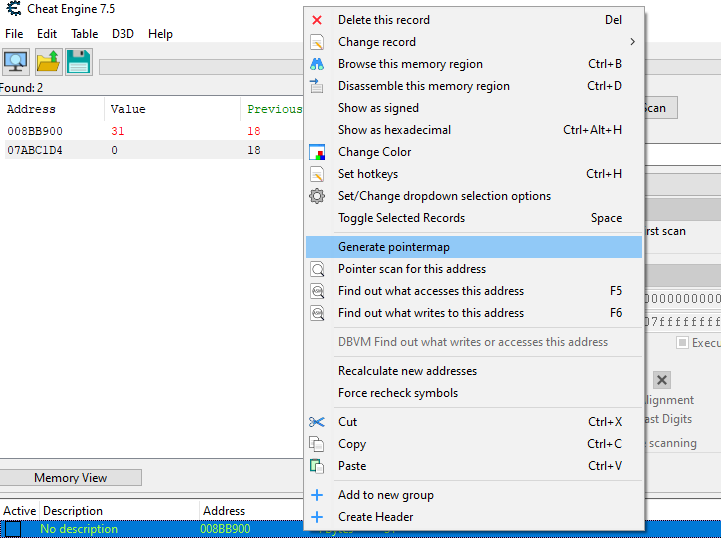Click the Previous column header

pos(272,109)
